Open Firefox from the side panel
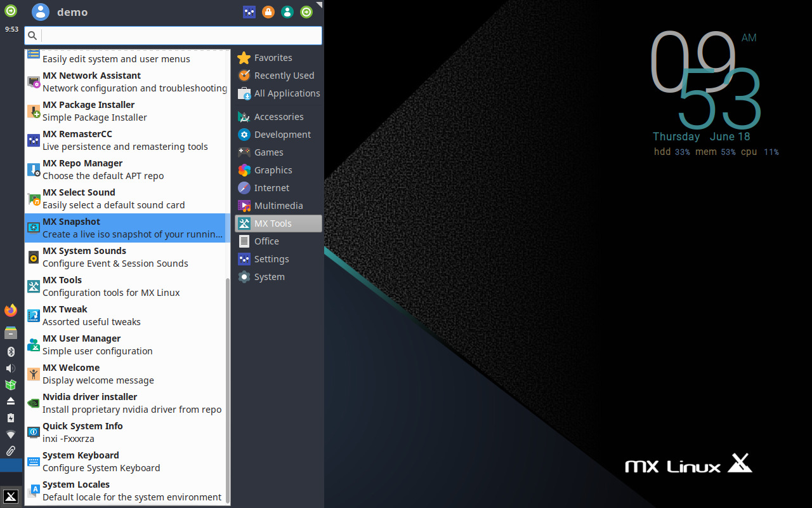The image size is (812, 508). (x=10, y=310)
